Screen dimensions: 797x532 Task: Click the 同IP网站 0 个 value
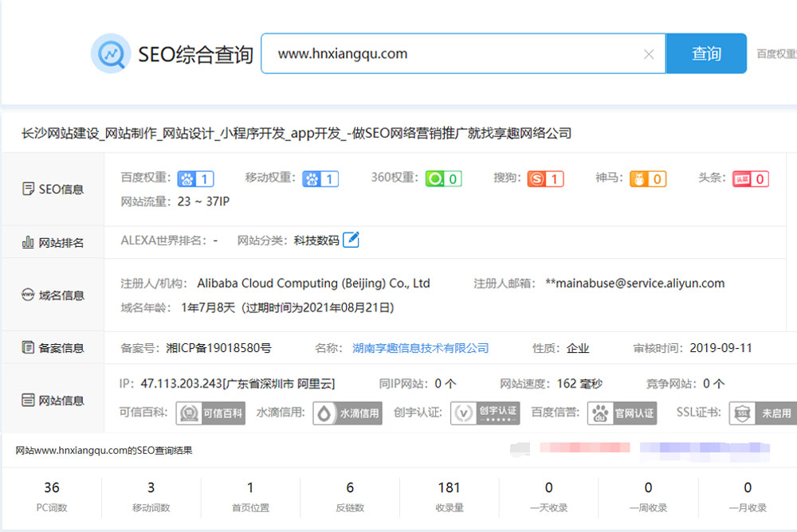pyautogui.click(x=446, y=384)
